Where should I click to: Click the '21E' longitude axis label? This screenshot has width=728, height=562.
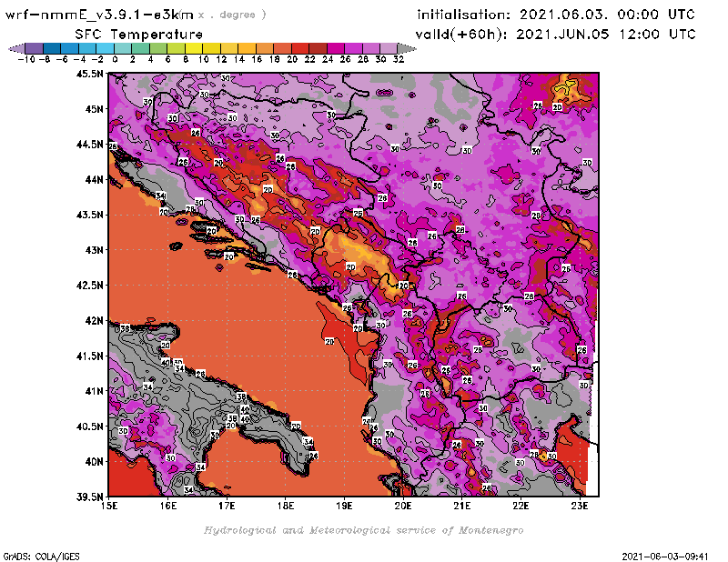462,506
